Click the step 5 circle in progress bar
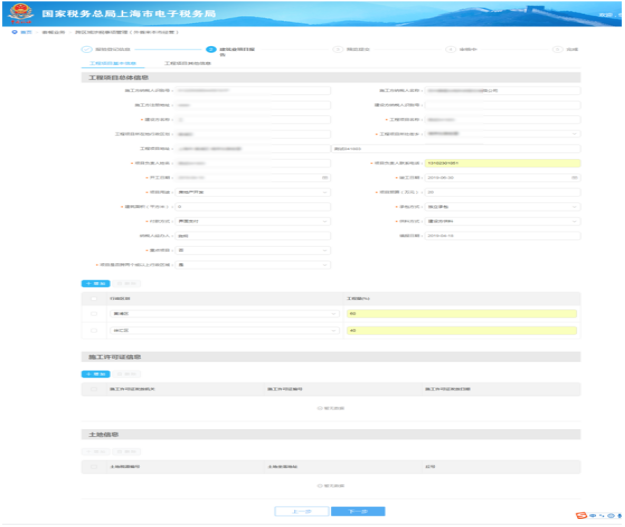The height and width of the screenshot is (527, 625). 557,49
